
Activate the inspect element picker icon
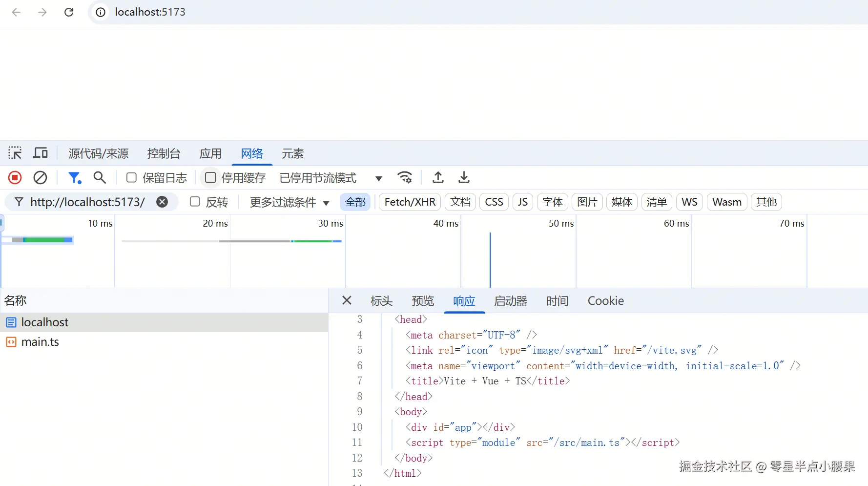[x=15, y=153]
